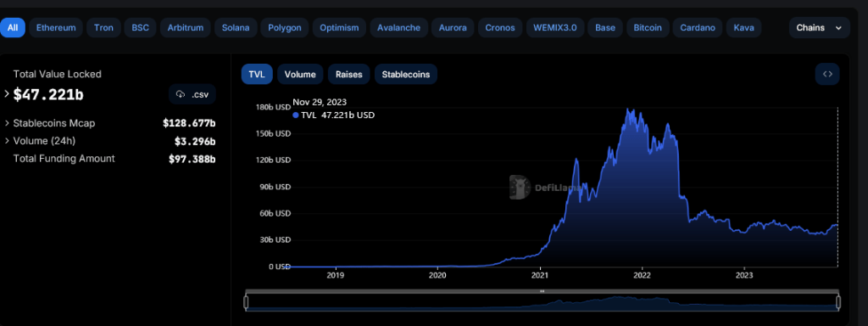Screen dimensions: 868x326
Task: Click the Total Funding Amount label
Action: coord(64,159)
